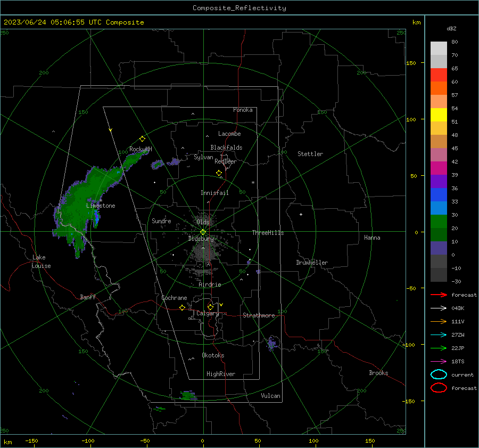Select the 45 dBZ pink swatch

(x=439, y=154)
